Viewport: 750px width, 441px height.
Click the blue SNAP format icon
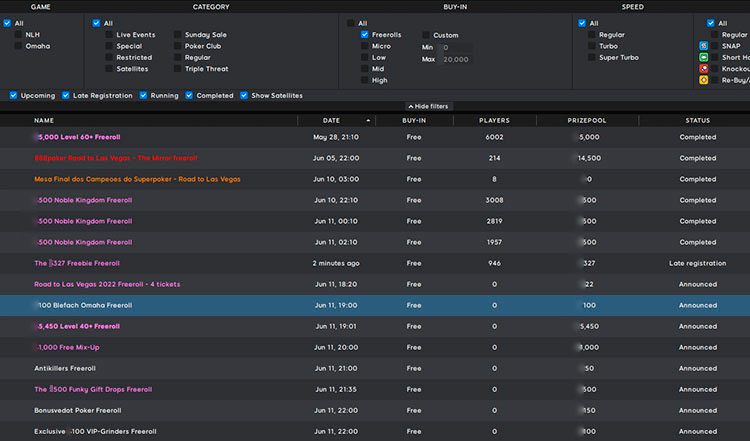(x=705, y=46)
